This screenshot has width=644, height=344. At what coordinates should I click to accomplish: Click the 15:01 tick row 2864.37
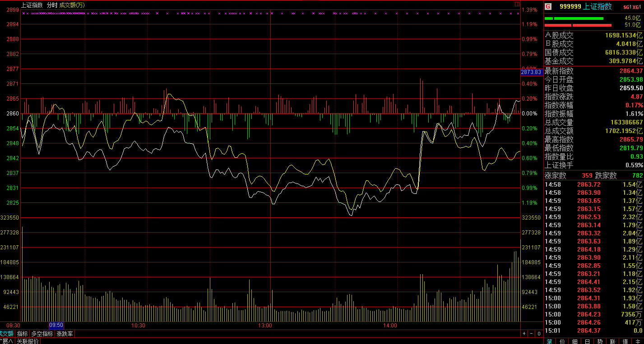[x=593, y=330]
